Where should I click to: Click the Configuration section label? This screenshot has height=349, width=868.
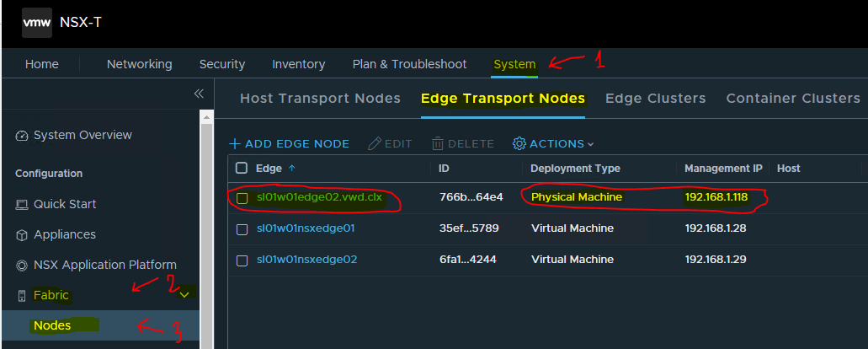click(49, 174)
